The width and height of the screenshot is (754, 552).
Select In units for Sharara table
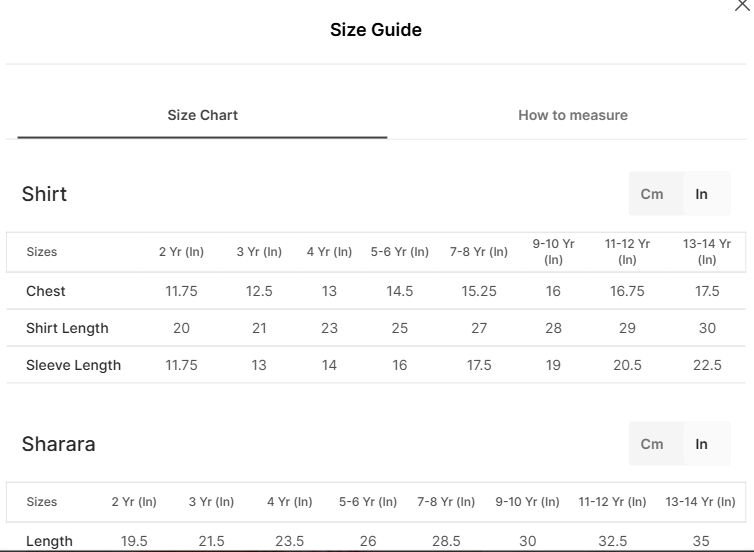pyautogui.click(x=701, y=444)
